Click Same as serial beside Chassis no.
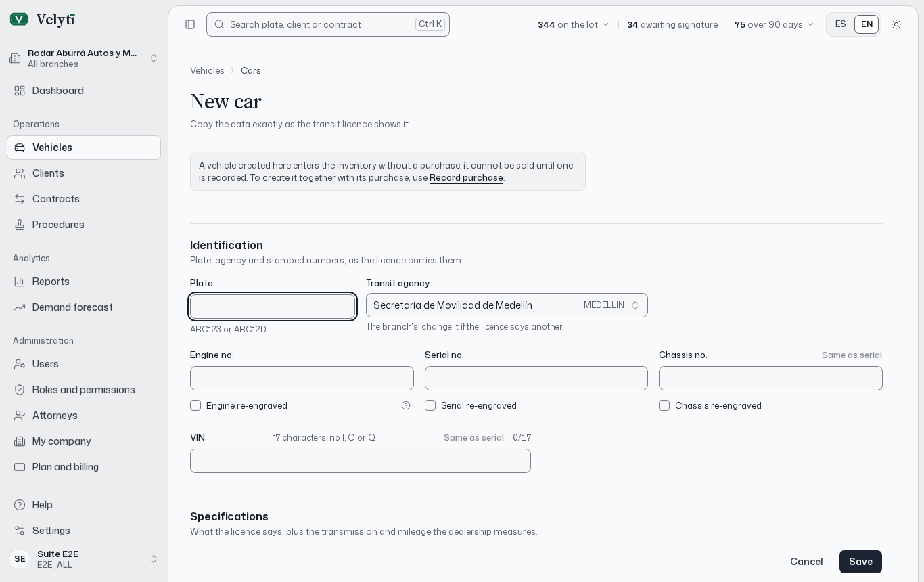 852,355
